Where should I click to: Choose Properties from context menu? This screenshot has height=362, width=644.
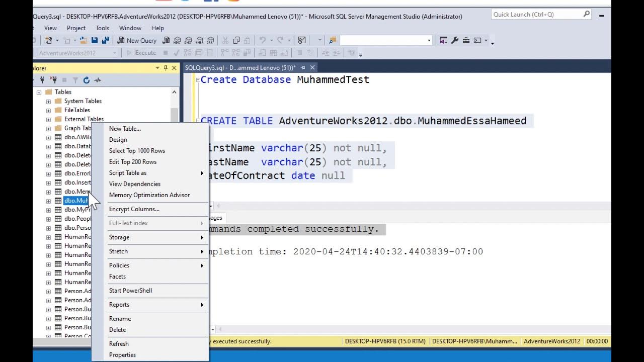click(x=122, y=355)
